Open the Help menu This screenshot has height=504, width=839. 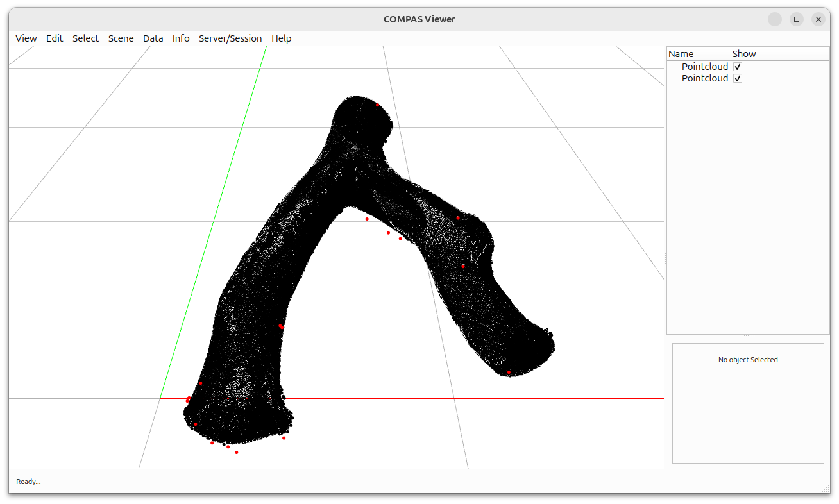click(281, 38)
